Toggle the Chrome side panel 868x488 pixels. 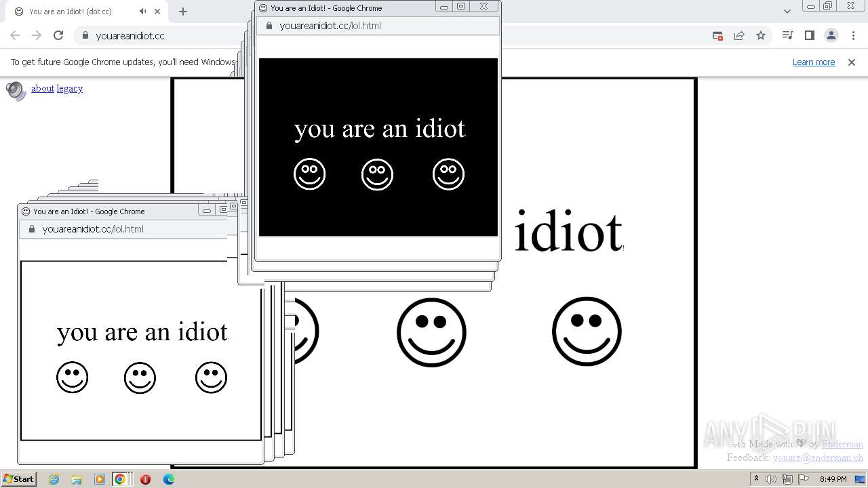[809, 36]
